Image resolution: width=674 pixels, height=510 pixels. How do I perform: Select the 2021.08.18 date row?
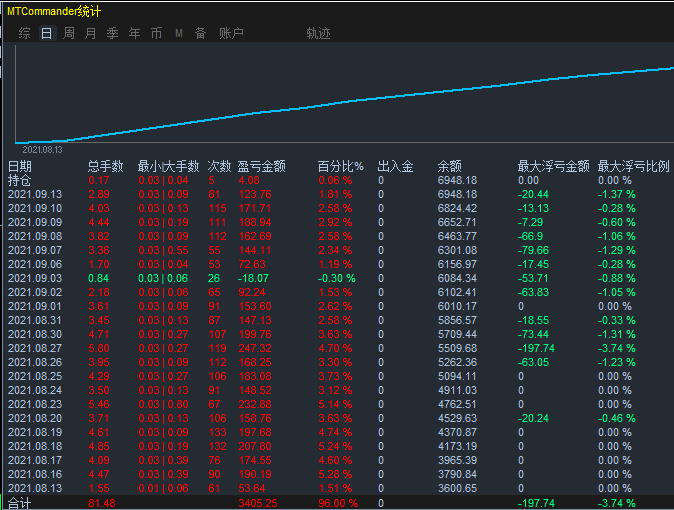35,446
